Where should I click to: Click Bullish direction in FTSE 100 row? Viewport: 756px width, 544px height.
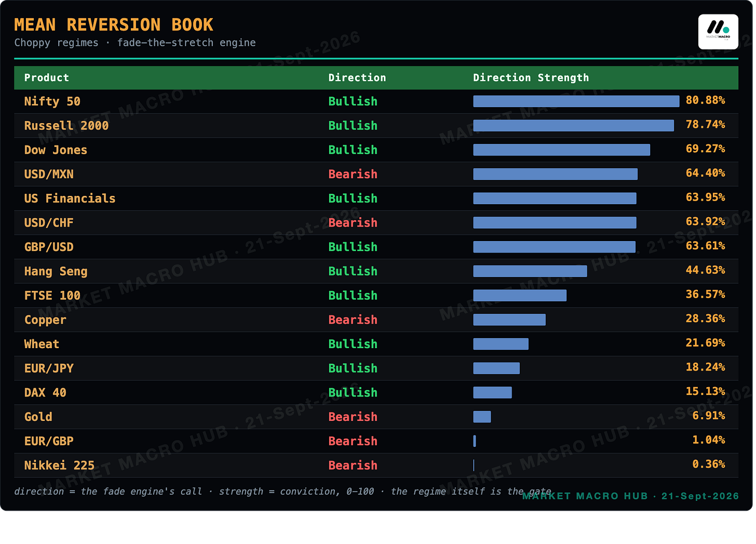[353, 296]
